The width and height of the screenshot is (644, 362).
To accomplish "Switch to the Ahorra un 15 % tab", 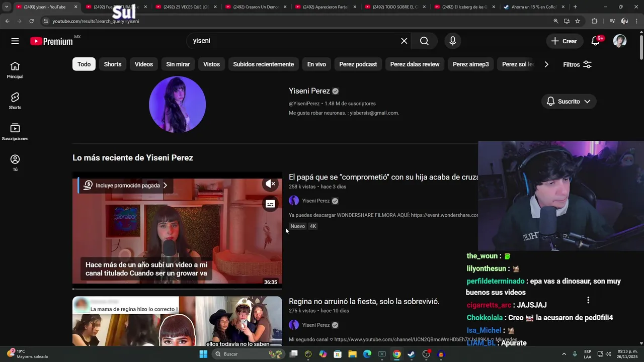I will pos(534,7).
